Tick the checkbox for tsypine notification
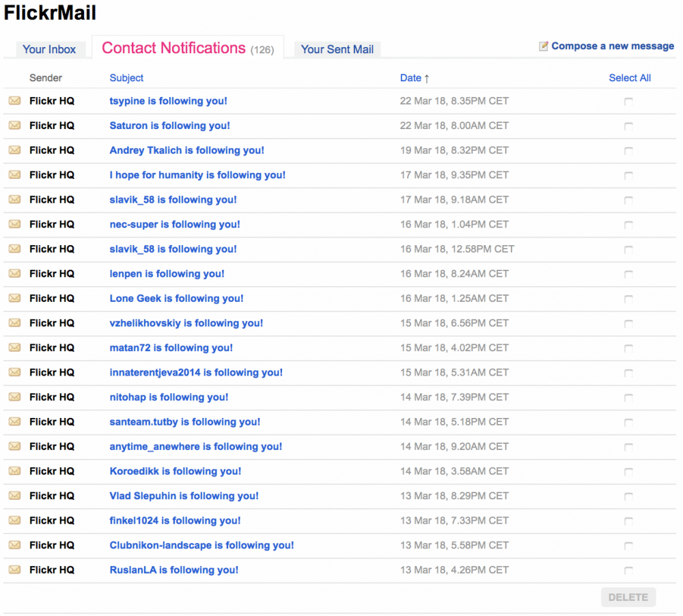This screenshot has height=616, width=683. pyautogui.click(x=628, y=102)
